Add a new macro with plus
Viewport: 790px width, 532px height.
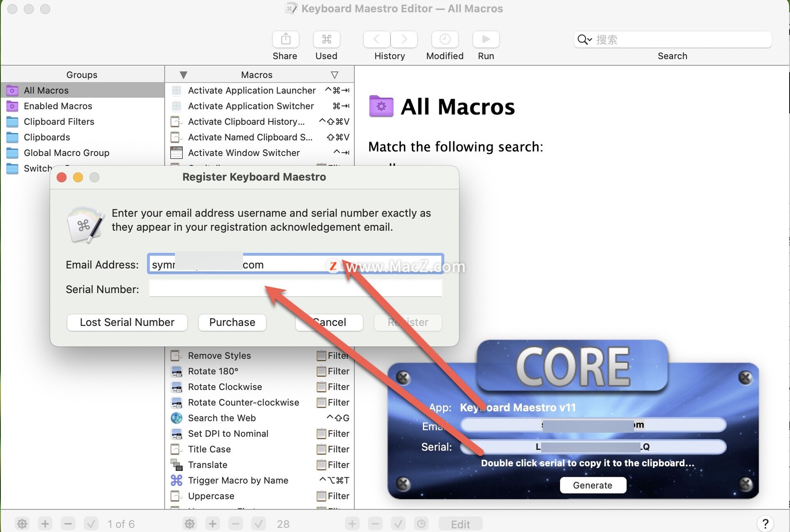click(213, 524)
